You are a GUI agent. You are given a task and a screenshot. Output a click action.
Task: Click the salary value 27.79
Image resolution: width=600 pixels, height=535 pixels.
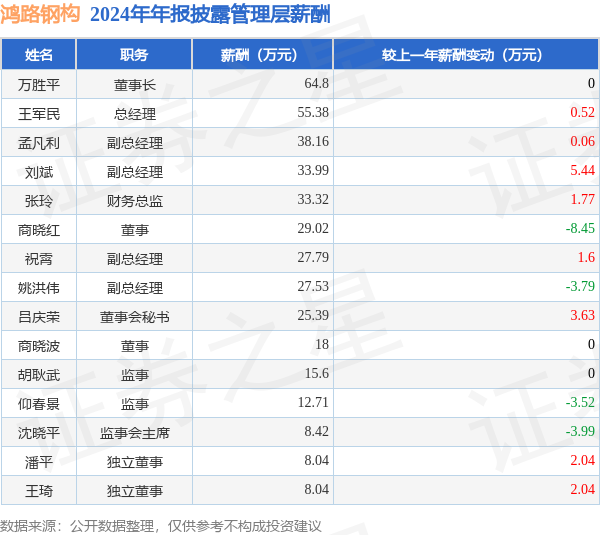point(313,258)
